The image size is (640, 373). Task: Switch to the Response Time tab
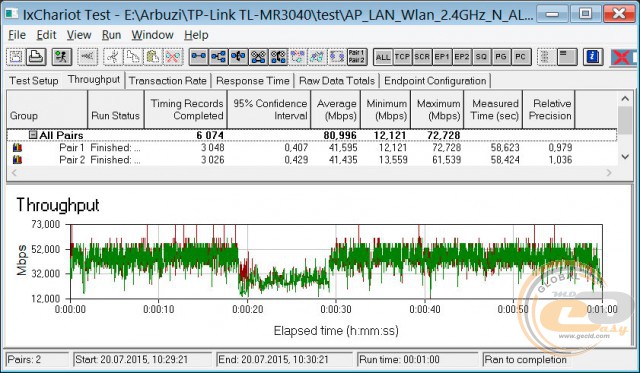pyautogui.click(x=253, y=81)
